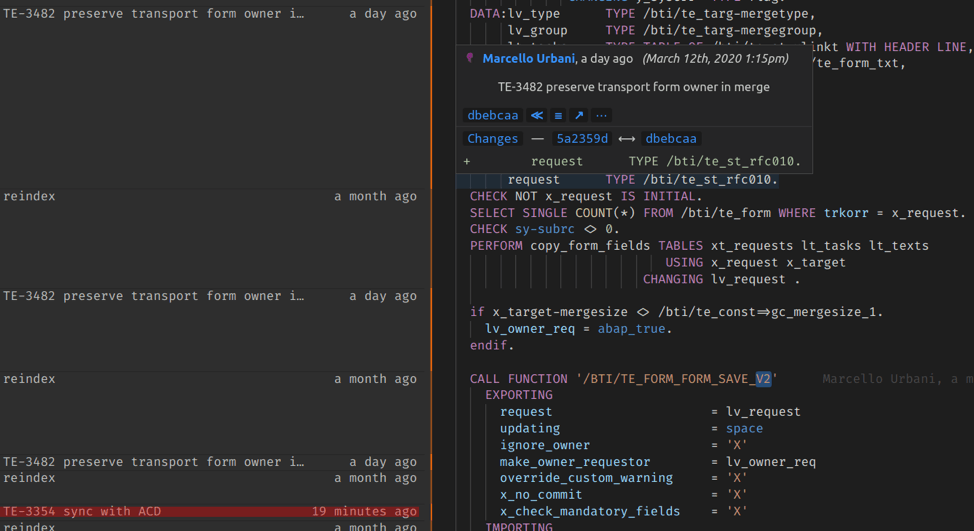Click the '+ request TYPE' diff line in hover

(632, 161)
